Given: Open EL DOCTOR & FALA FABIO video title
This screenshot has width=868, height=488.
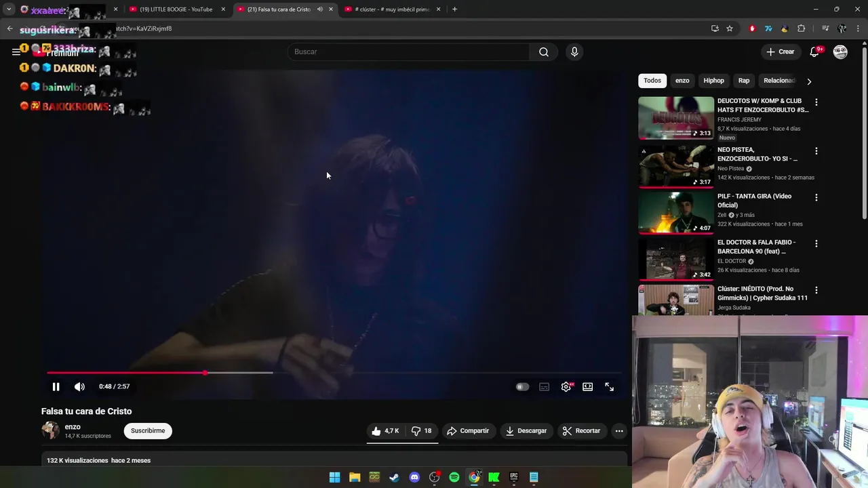Looking at the screenshot, I should (x=756, y=247).
